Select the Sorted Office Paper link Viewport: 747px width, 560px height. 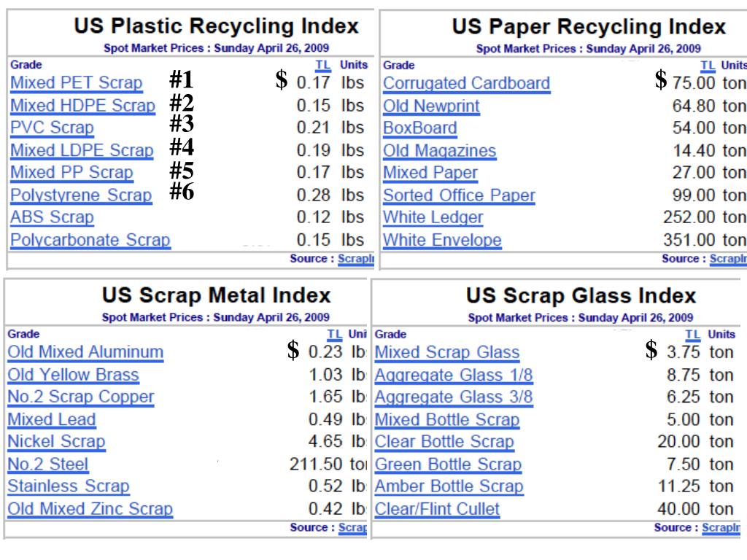[x=460, y=195]
